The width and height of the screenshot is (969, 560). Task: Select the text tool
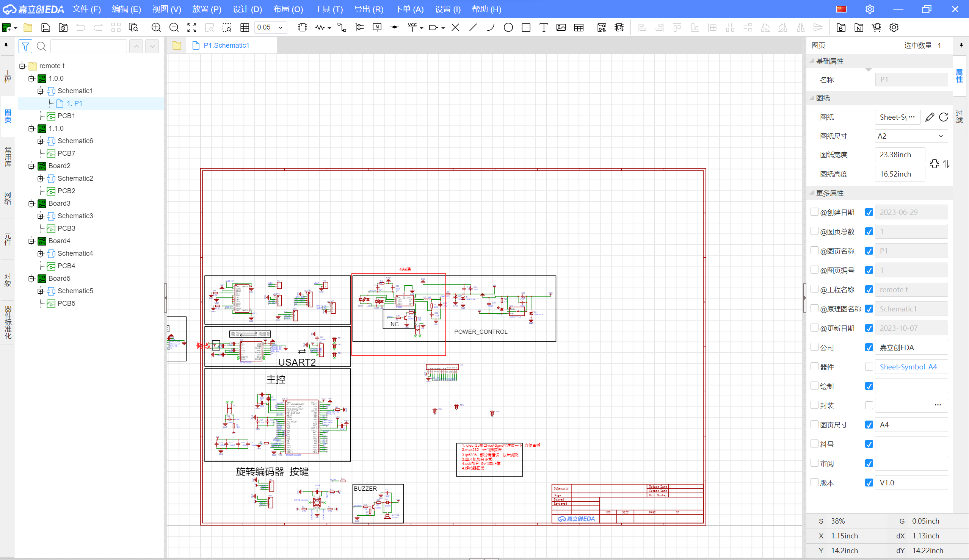(544, 27)
